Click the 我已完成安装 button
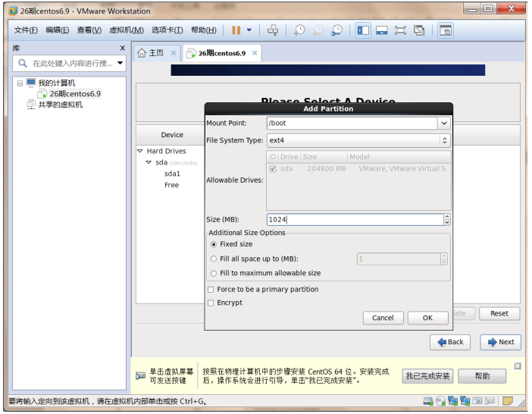The height and width of the screenshot is (414, 532). [x=427, y=376]
